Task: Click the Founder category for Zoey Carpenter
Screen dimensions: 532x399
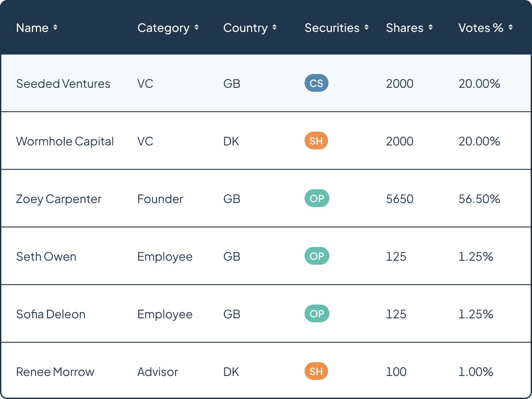Action: pyautogui.click(x=160, y=199)
